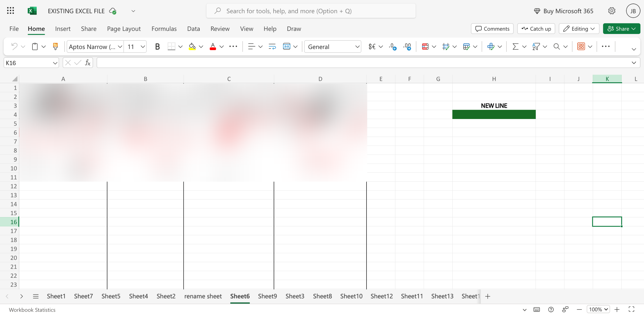644x314 pixels.
Task: Expand the ribbon display options chevron
Action: pyautogui.click(x=634, y=49)
